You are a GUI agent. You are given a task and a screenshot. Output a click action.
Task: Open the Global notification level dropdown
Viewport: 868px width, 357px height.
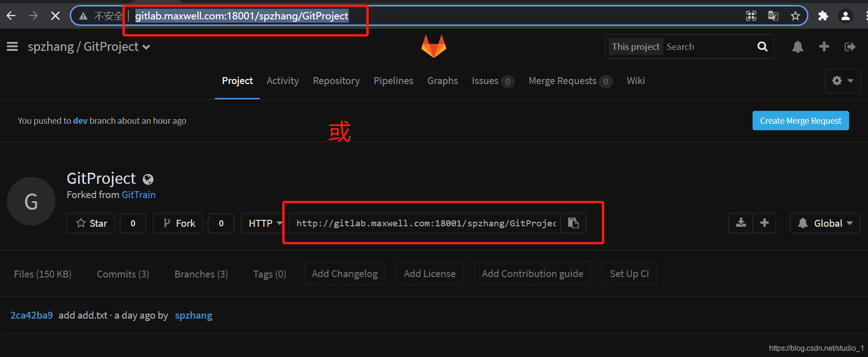coord(825,223)
